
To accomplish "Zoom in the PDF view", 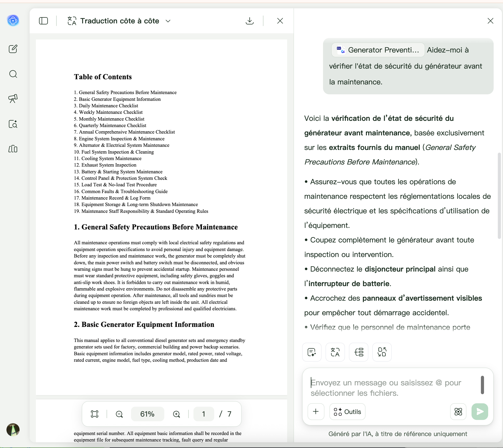I will [x=177, y=414].
